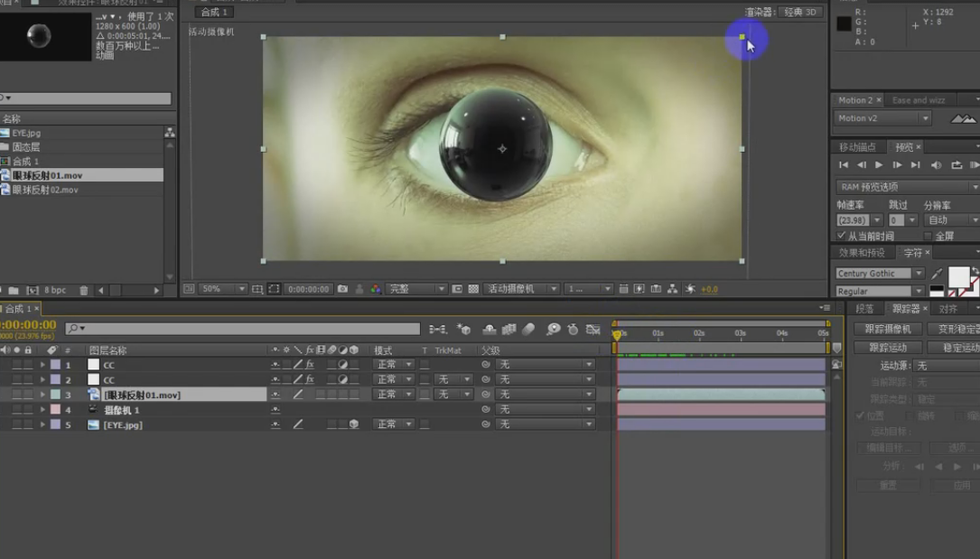Toggle the loop option in preview panel
The image size is (980, 559).
point(957,165)
